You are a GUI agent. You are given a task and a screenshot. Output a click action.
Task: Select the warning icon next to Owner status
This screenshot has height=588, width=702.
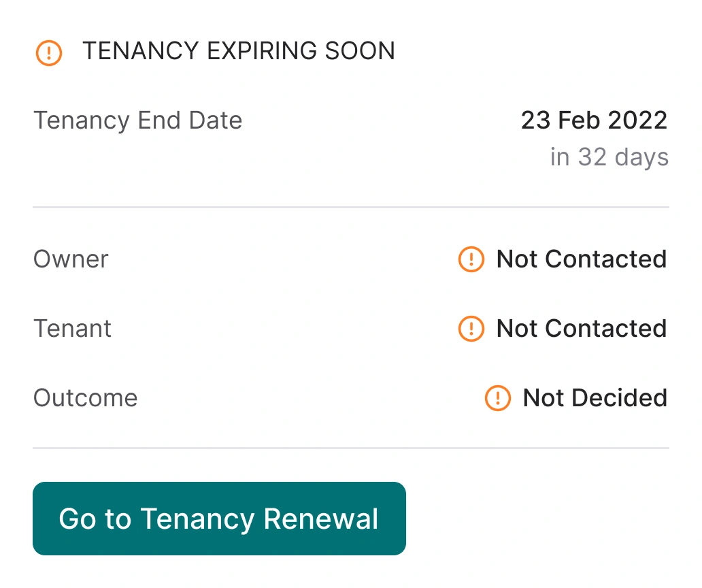471,259
